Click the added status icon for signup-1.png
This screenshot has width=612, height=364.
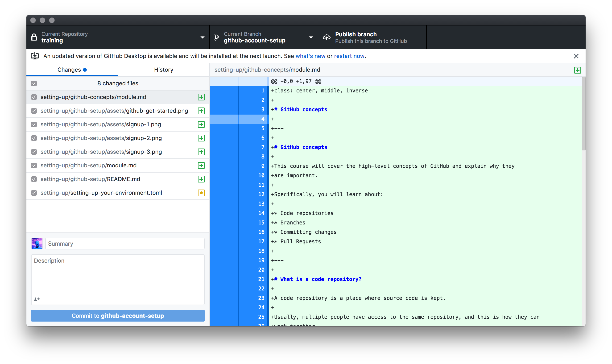201,124
